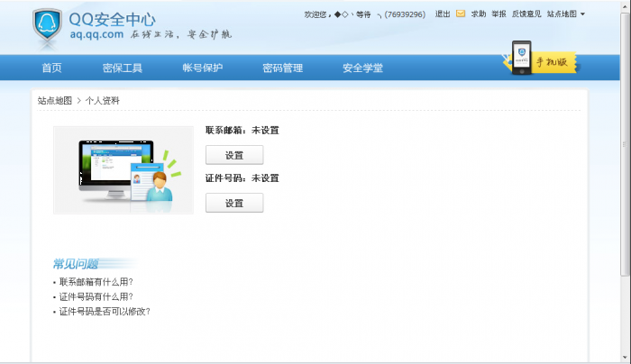Go to 首页 navigation tab
The image size is (631, 364).
tap(52, 68)
